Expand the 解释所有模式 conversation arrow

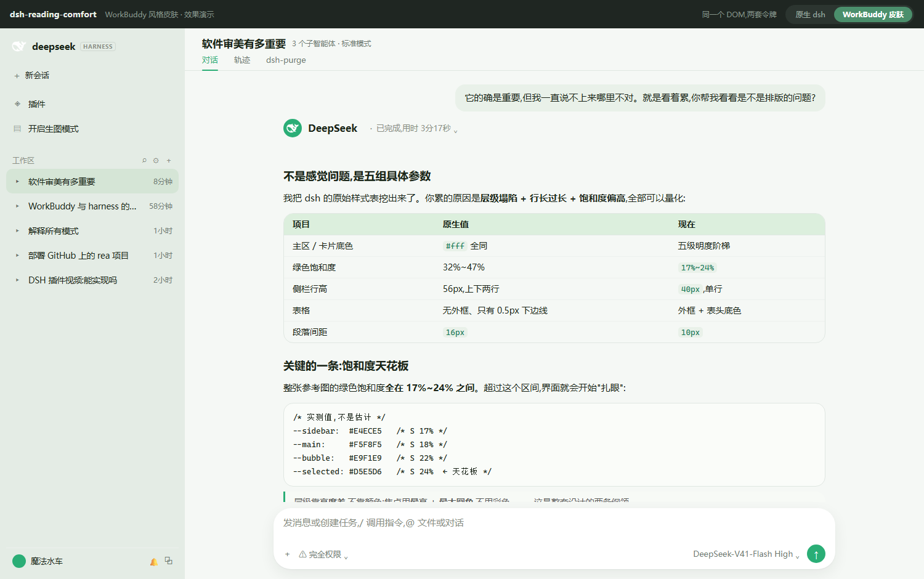pos(17,231)
